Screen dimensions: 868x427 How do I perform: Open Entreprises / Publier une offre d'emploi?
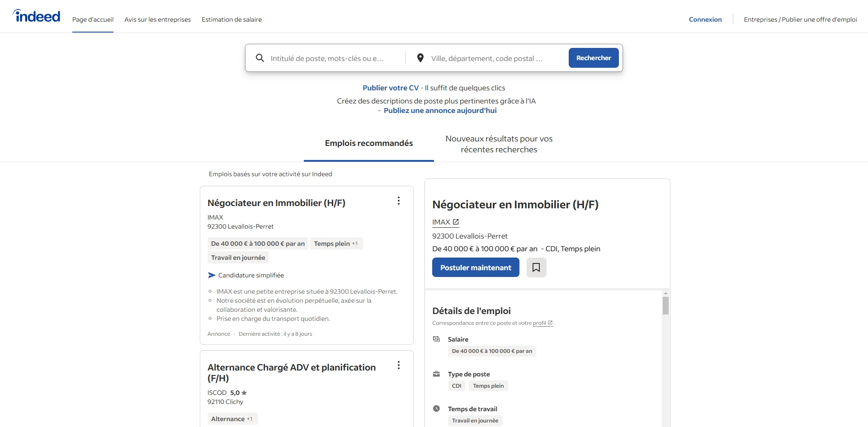point(801,19)
